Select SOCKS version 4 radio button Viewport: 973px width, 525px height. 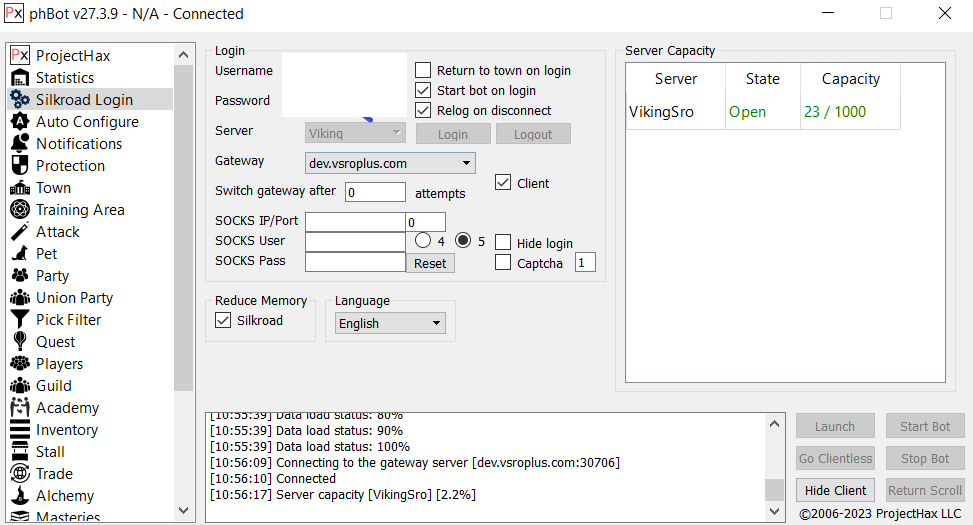coord(423,241)
